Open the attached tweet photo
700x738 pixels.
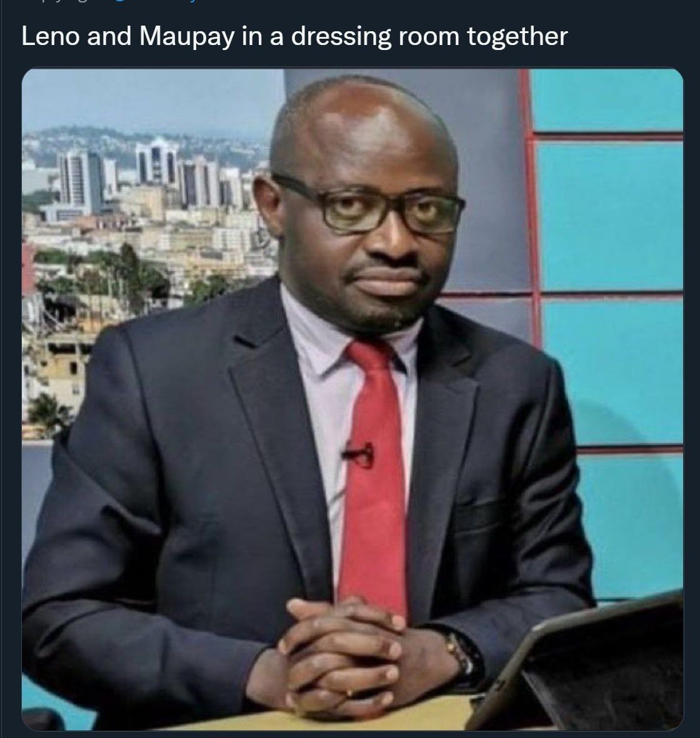click(x=352, y=399)
